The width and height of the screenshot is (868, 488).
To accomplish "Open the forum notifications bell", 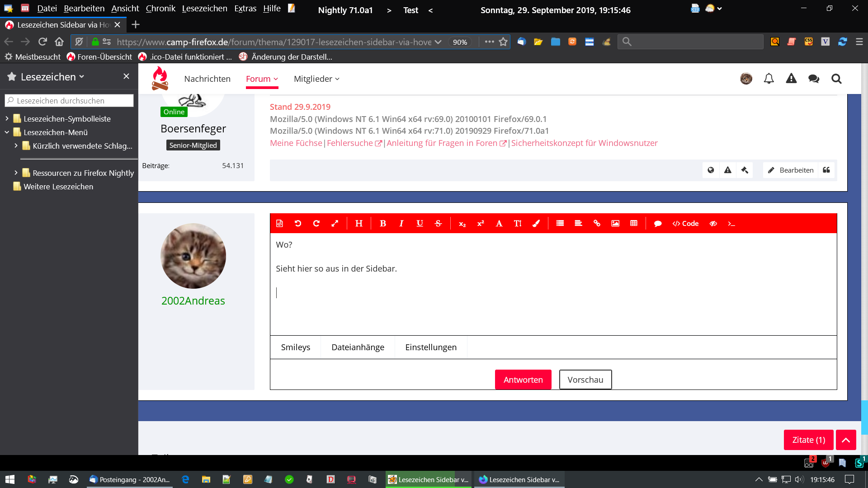I will click(x=769, y=79).
